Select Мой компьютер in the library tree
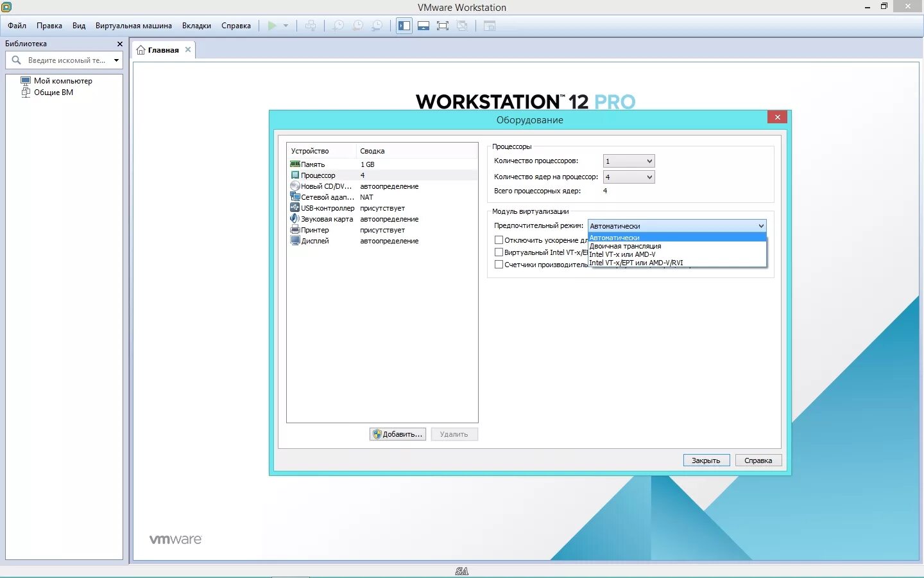924x578 pixels. 63,81
